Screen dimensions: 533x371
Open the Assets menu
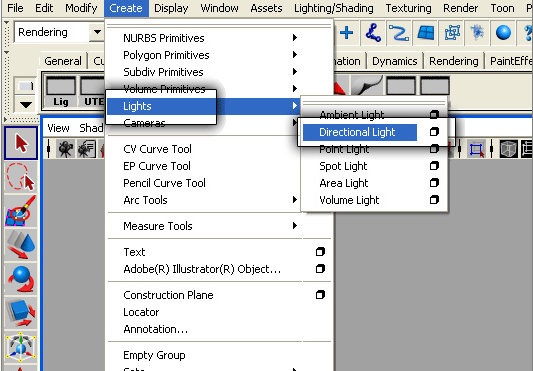(266, 8)
